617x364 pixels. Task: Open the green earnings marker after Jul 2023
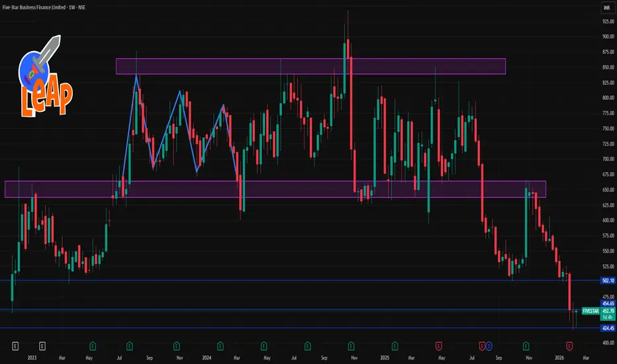tap(130, 346)
